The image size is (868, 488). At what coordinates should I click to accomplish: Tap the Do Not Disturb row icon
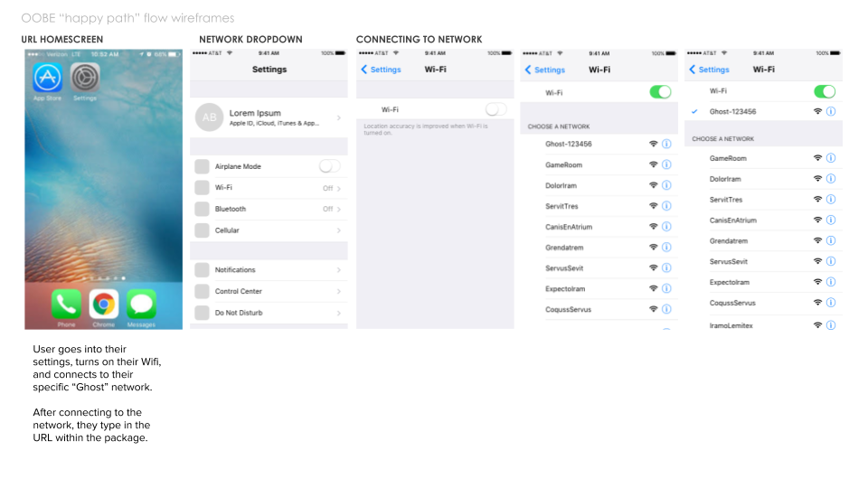coord(202,314)
